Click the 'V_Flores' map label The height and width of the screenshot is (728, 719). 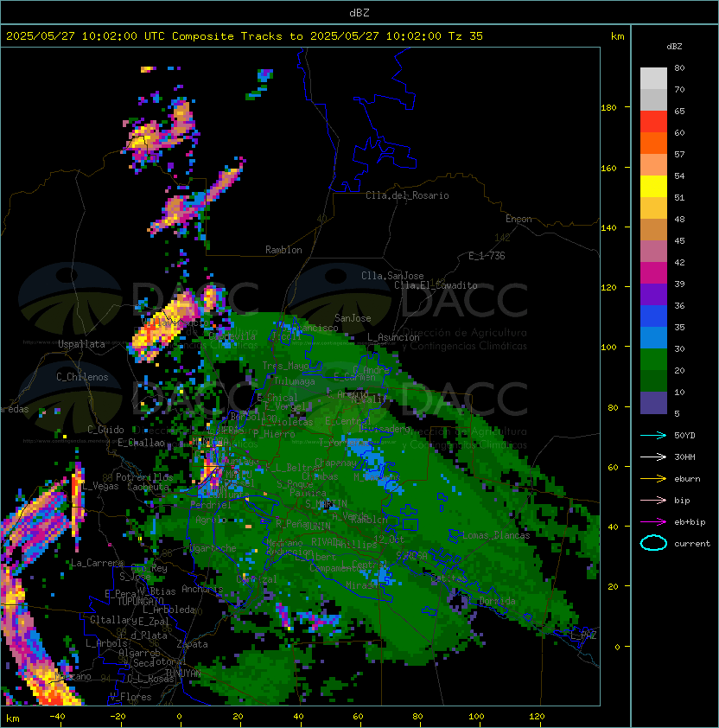tap(130, 697)
